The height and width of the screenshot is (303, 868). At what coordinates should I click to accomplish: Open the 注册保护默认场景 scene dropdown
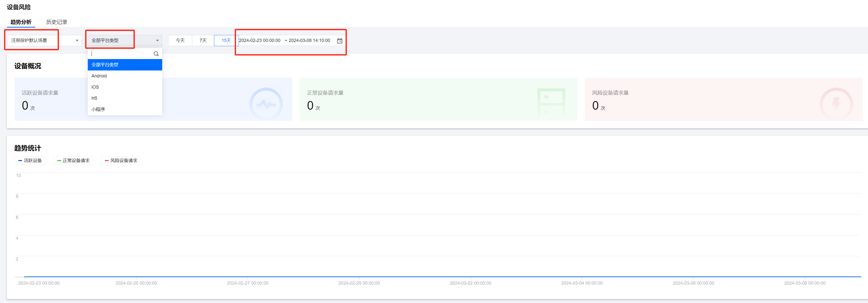[x=44, y=40]
